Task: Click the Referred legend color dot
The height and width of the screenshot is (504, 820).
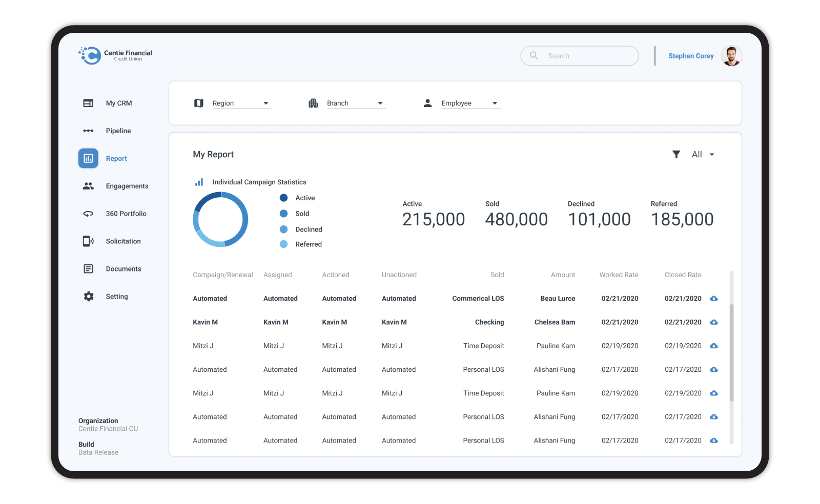Action: tap(283, 244)
